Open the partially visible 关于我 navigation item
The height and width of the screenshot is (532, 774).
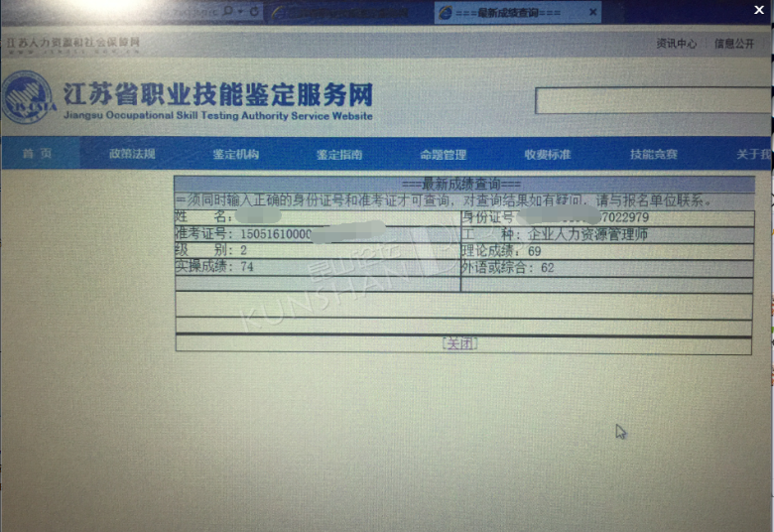pyautogui.click(x=753, y=155)
